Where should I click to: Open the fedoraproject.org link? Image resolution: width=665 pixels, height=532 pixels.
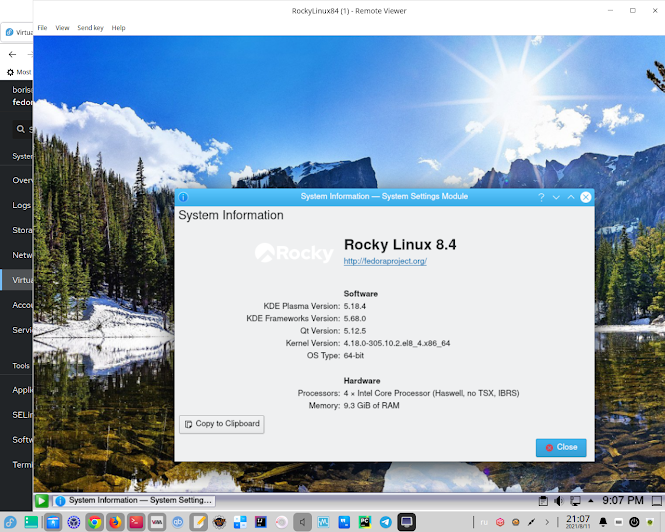click(x=385, y=261)
